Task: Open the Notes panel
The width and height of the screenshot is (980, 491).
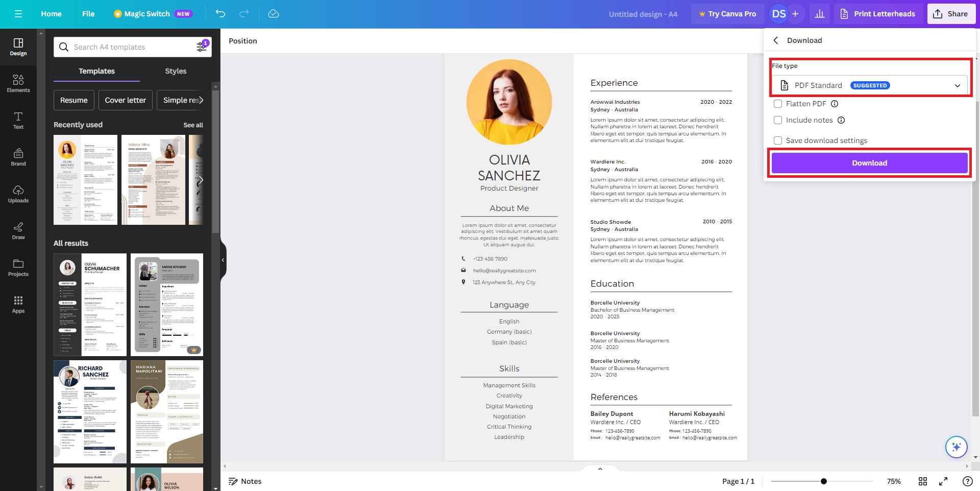Action: click(245, 481)
